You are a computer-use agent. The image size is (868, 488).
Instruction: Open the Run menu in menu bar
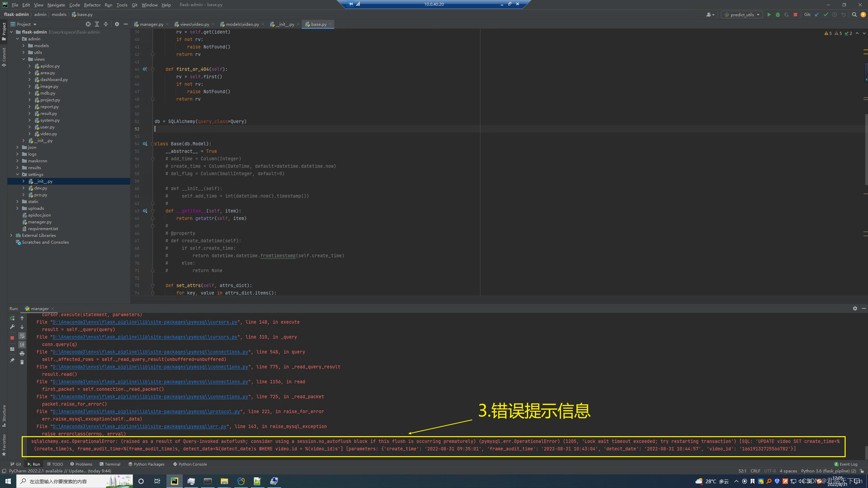(x=108, y=5)
